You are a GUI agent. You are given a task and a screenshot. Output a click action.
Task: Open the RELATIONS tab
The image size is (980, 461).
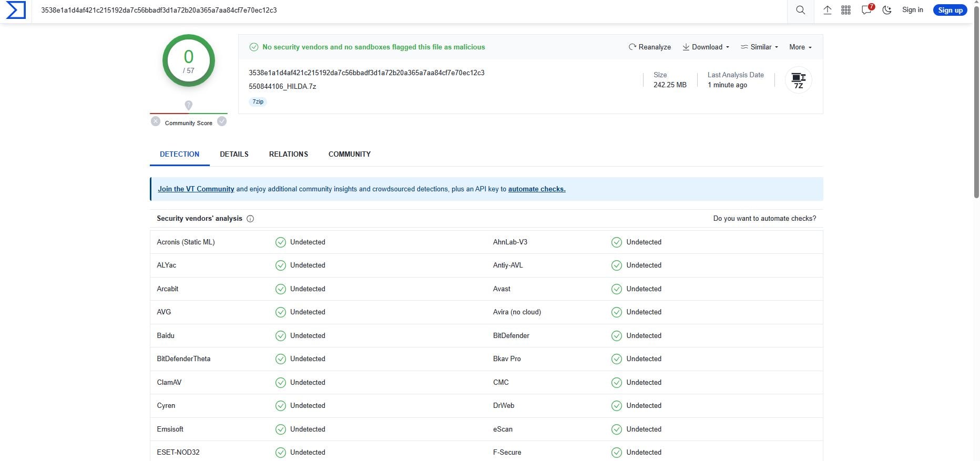289,154
